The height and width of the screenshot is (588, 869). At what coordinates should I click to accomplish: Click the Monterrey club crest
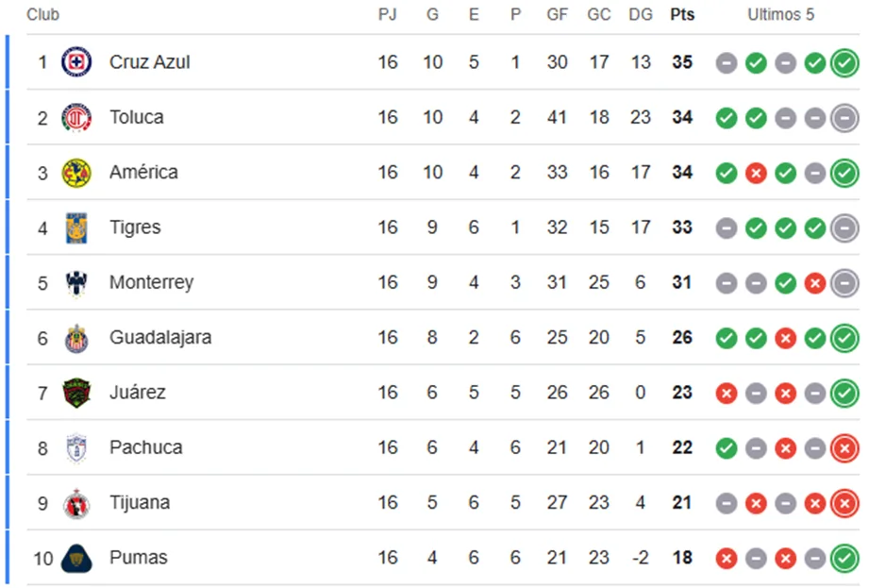pyautogui.click(x=76, y=282)
